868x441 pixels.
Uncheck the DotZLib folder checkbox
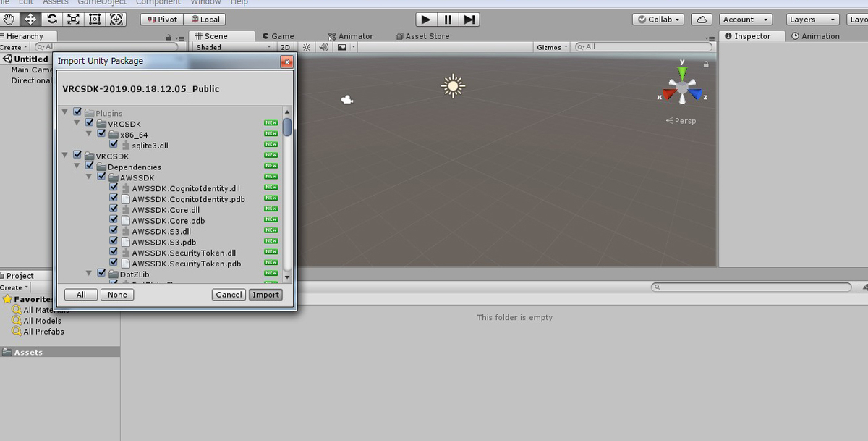101,274
